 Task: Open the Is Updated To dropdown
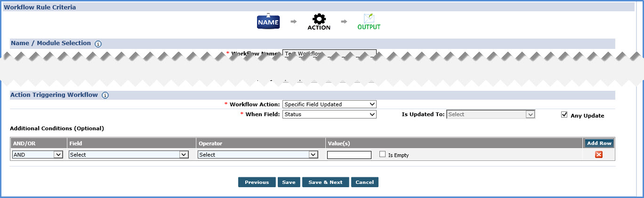pyautogui.click(x=491, y=114)
